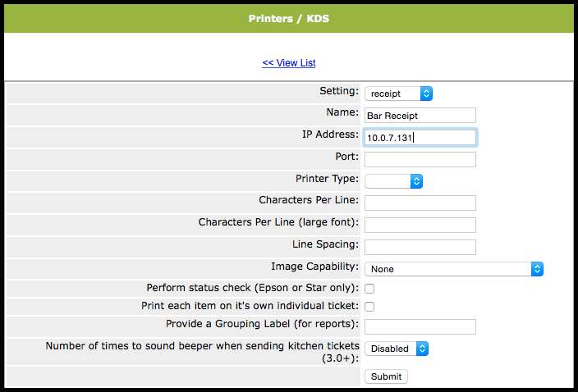Enable the Perform status check checkbox
This screenshot has width=578, height=392.
369,289
